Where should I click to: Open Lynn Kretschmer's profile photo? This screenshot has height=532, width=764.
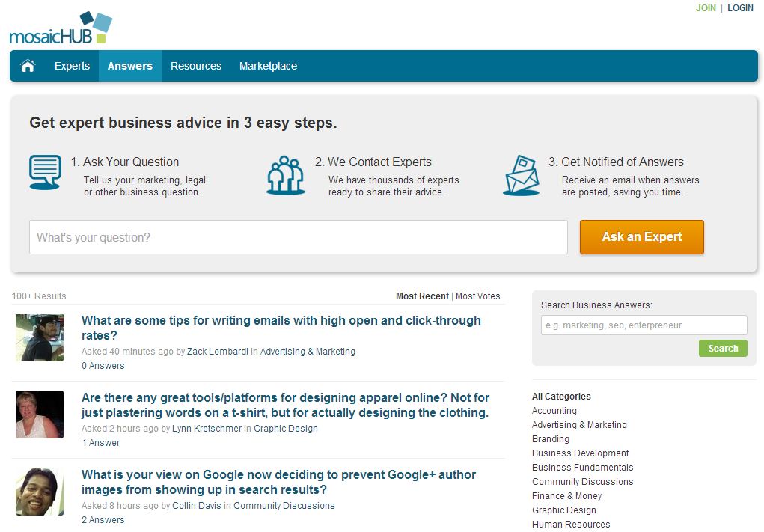click(40, 415)
